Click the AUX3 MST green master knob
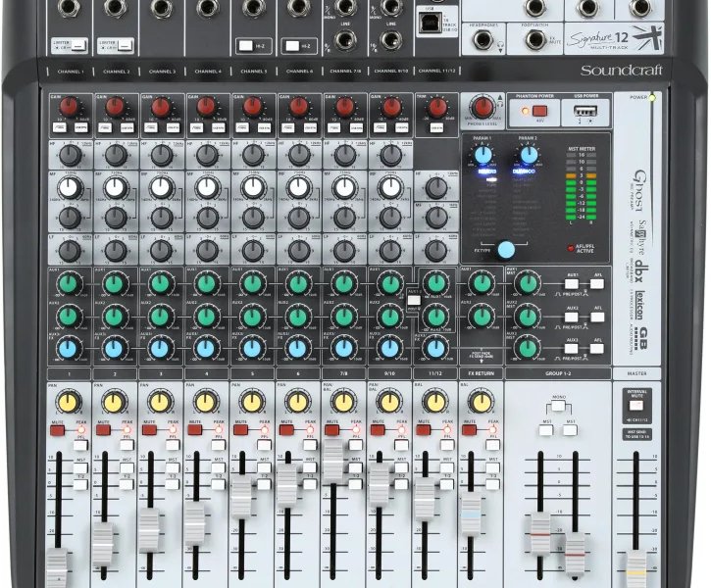The width and height of the screenshot is (711, 588). click(x=528, y=348)
